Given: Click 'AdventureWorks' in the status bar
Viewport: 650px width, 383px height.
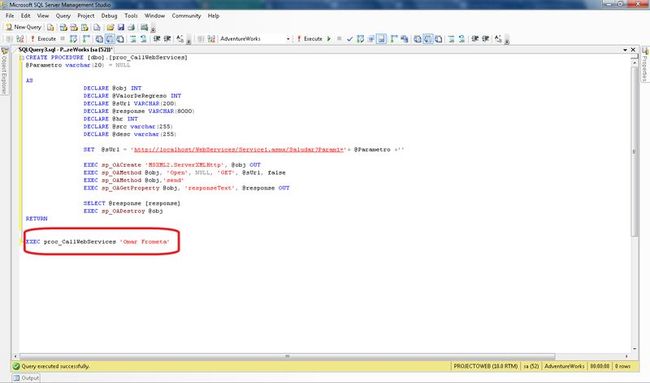Looking at the screenshot, I should pyautogui.click(x=564, y=366).
